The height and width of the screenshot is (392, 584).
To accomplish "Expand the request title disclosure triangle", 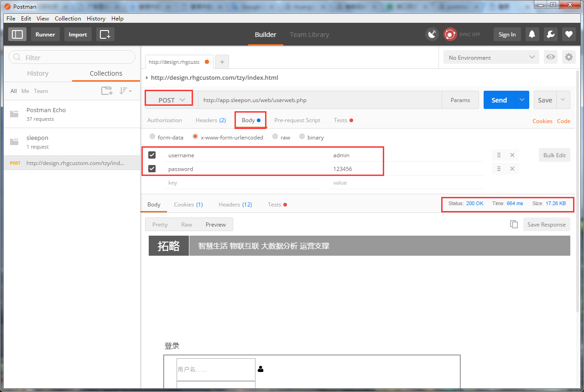I will click(146, 77).
